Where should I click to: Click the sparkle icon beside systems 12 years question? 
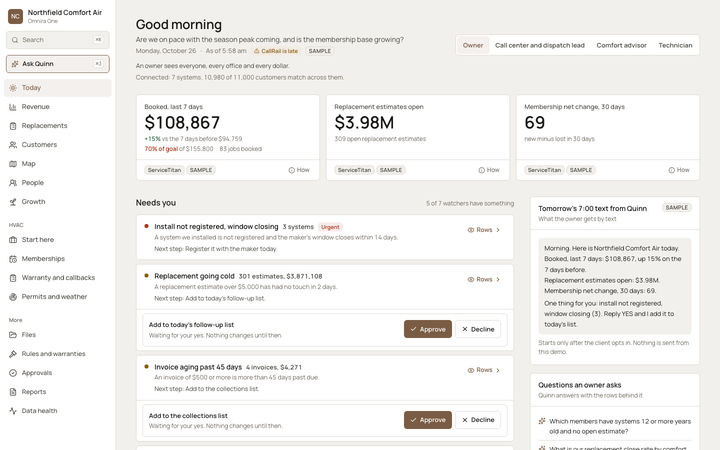(542, 421)
